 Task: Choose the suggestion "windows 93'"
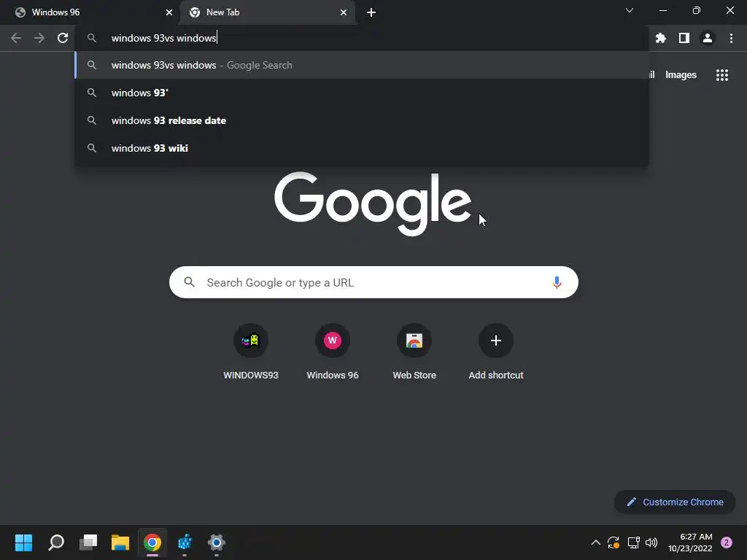coord(362,93)
